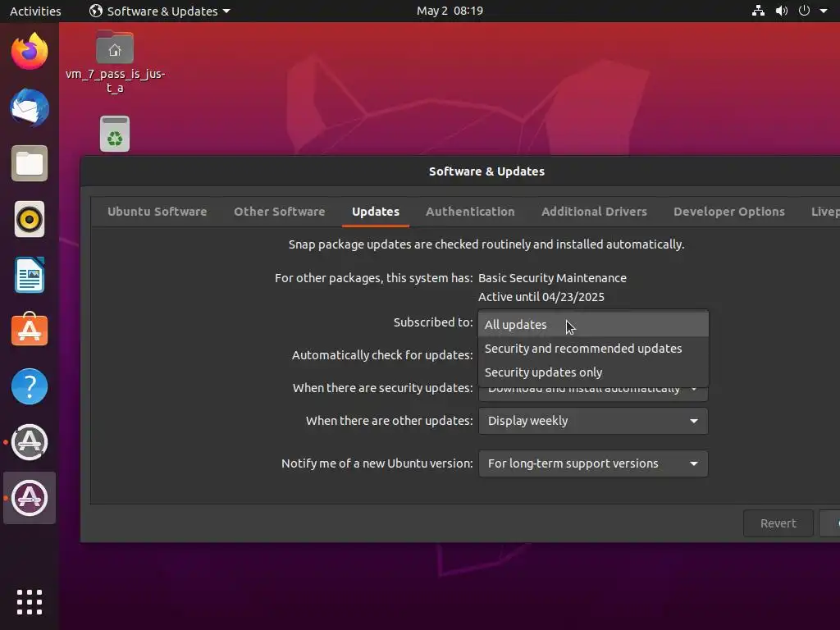
Task: Click 'For other packages, this system has:' label
Action: [x=373, y=279]
